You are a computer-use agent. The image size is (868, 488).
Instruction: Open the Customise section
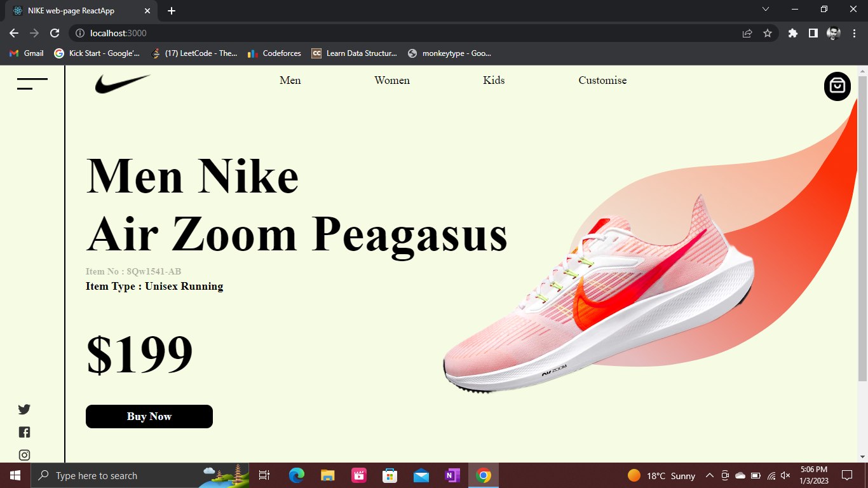602,80
